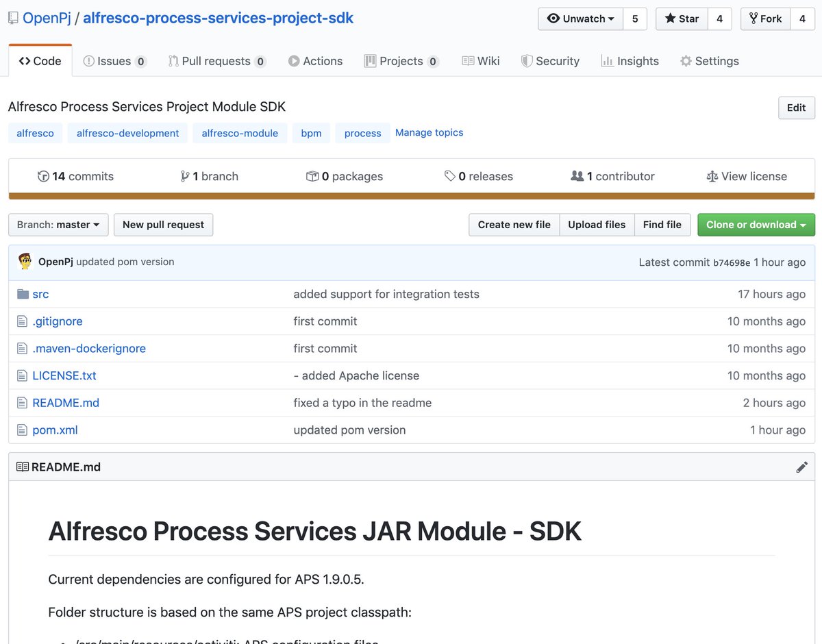822x644 pixels.
Task: View the 1 branch link
Action: 209,176
